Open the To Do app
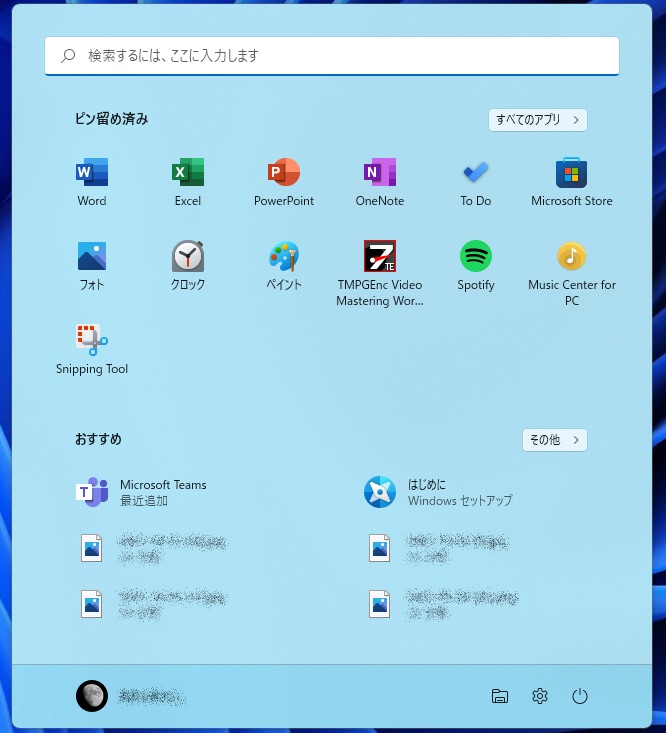The image size is (666, 733). [x=476, y=183]
